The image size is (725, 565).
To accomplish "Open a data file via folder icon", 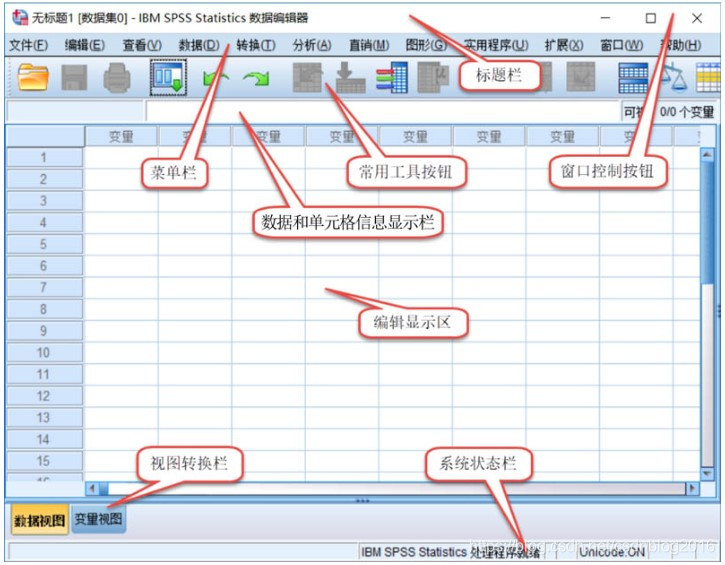I will pyautogui.click(x=32, y=77).
